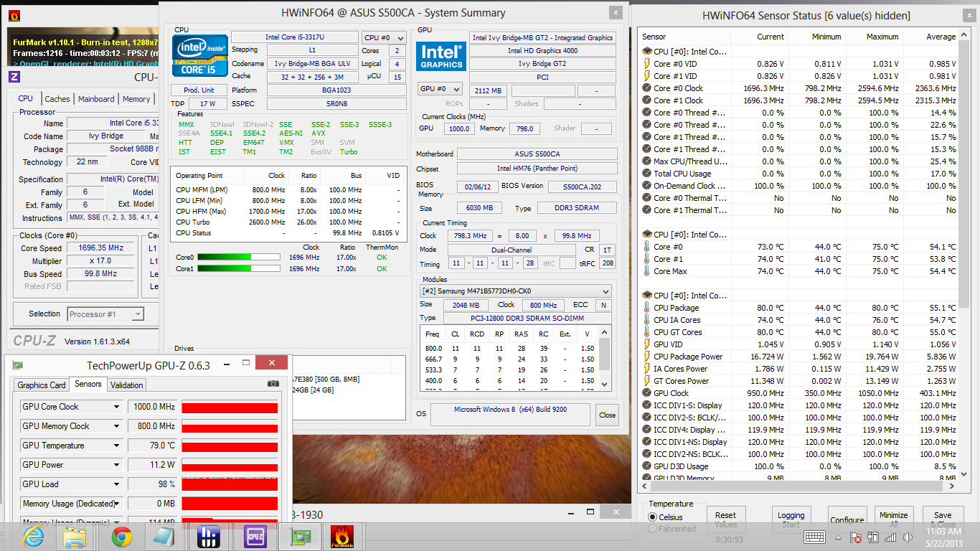The image size is (980, 551).
Task: Switch to CPU-Z Caches tab
Action: (x=57, y=99)
